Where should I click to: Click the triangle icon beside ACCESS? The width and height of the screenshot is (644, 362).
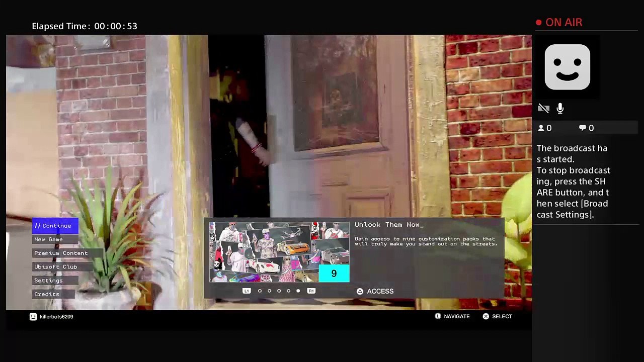[360, 291]
